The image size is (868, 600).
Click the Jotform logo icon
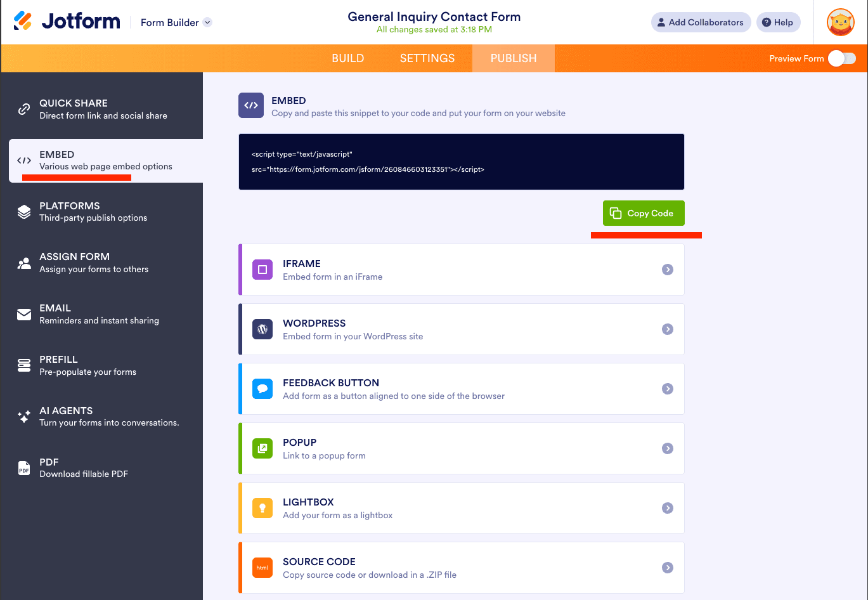click(23, 22)
